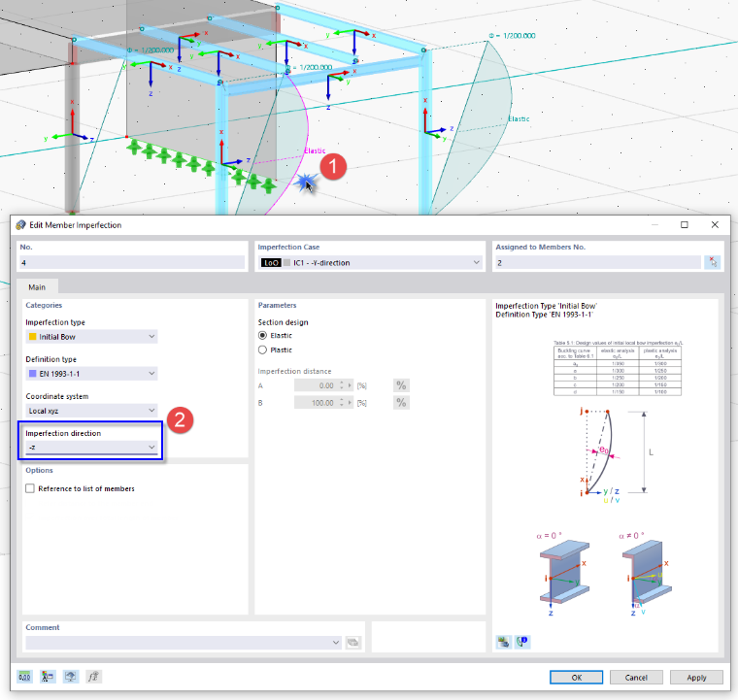Confirm with the OK button
Image resolution: width=738 pixels, height=700 pixels.
(576, 678)
